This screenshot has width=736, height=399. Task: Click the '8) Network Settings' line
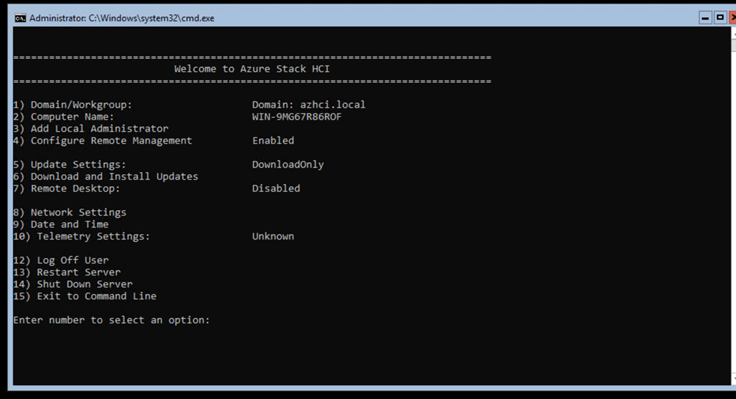(69, 213)
